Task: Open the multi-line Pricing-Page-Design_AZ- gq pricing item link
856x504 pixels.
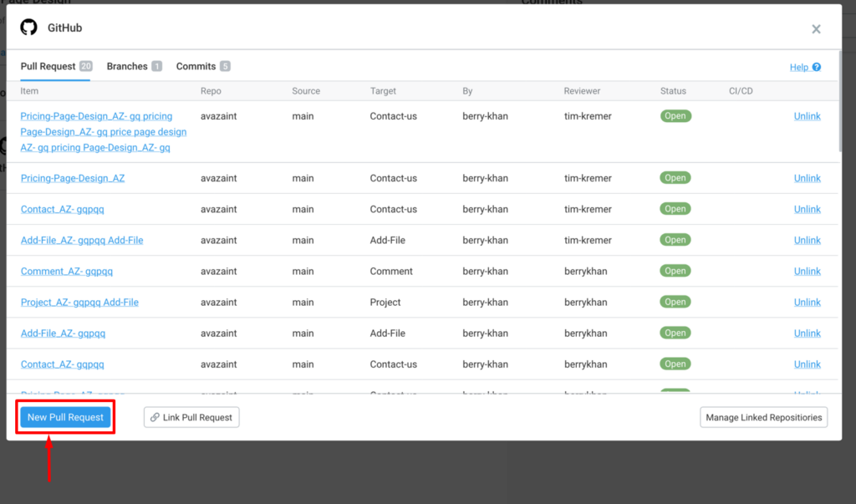Action: pyautogui.click(x=103, y=131)
